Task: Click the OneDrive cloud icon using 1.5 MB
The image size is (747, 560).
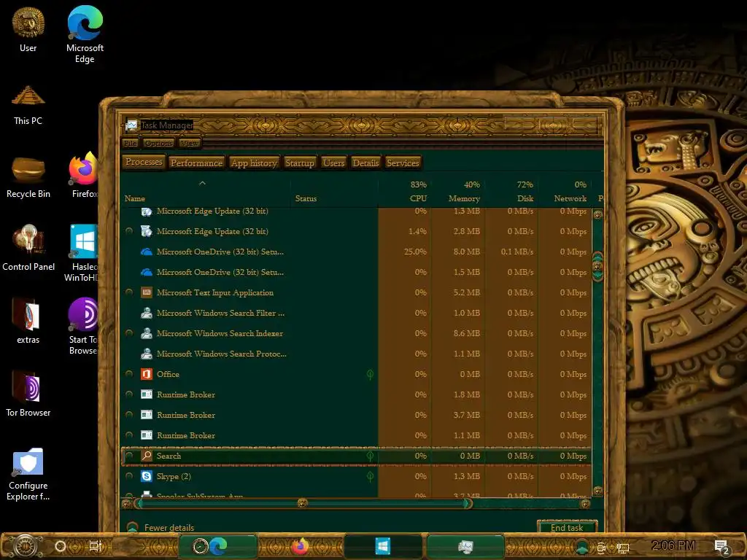Action: (x=146, y=272)
